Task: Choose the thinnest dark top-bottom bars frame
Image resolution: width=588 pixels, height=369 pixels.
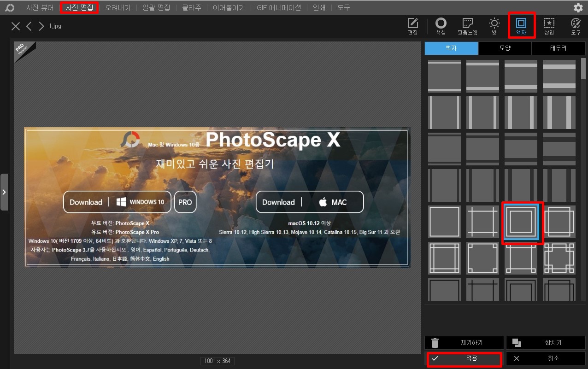Action: (x=444, y=149)
